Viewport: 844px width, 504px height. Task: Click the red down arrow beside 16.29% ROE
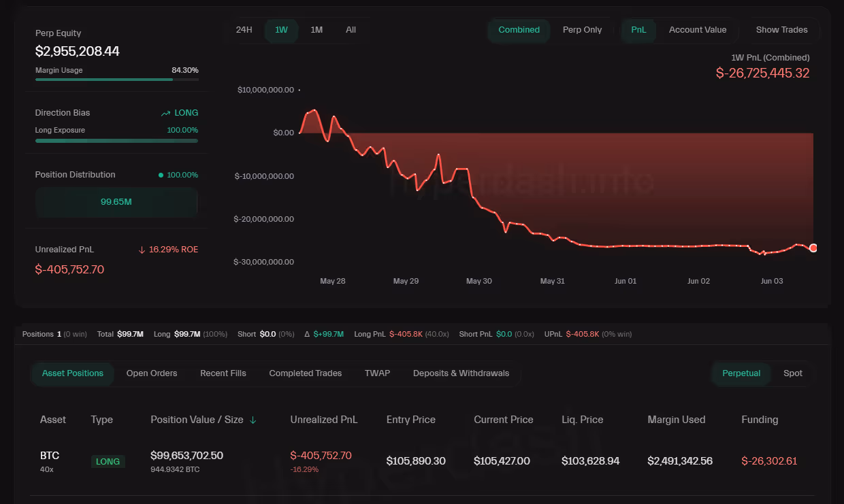(141, 249)
